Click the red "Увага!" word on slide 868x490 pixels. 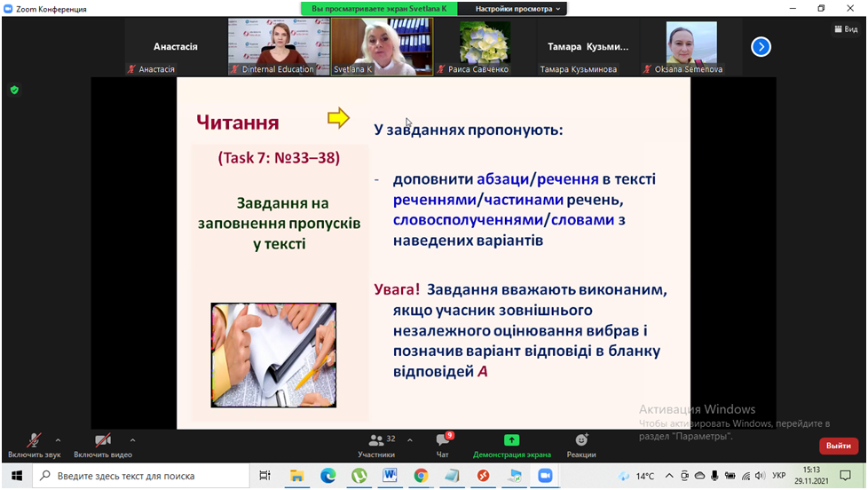click(x=397, y=289)
